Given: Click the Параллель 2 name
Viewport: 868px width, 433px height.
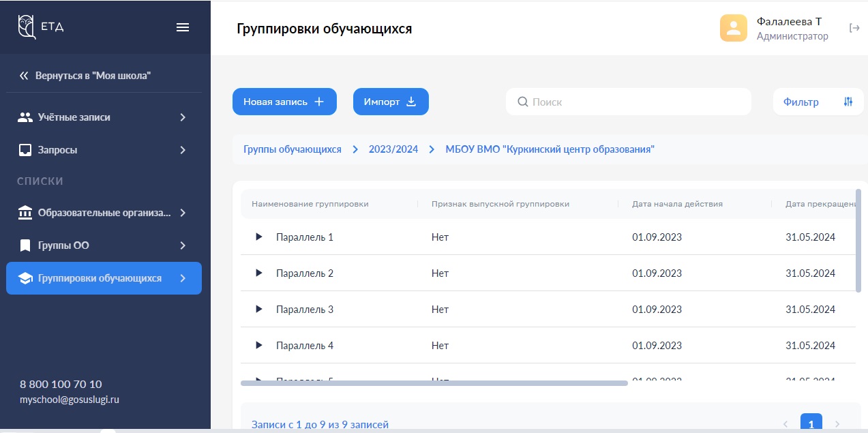Looking at the screenshot, I should coord(305,273).
